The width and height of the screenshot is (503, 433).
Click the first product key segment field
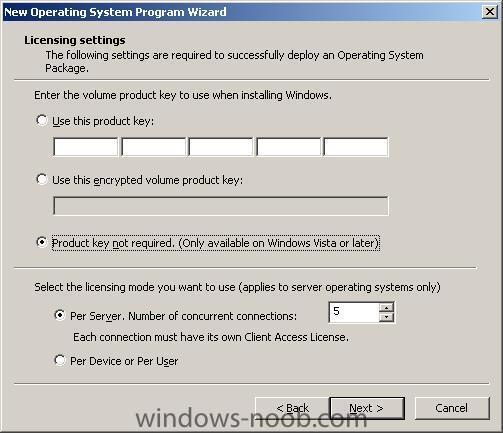click(86, 147)
